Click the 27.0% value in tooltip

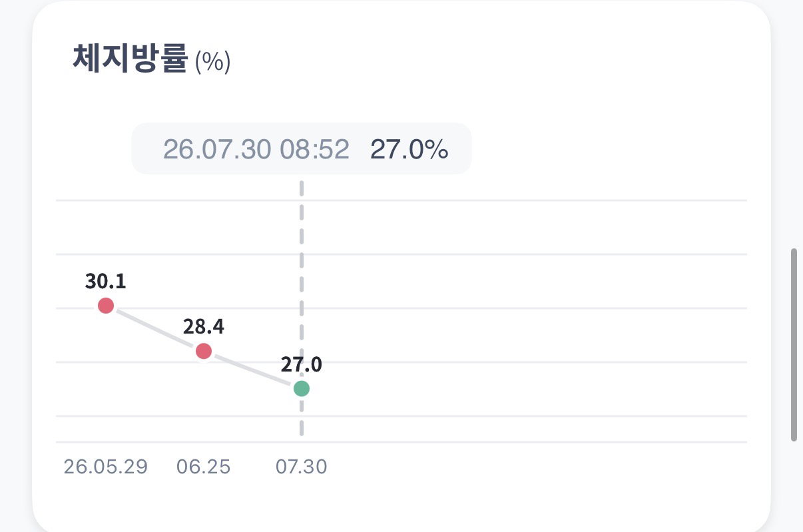(409, 150)
